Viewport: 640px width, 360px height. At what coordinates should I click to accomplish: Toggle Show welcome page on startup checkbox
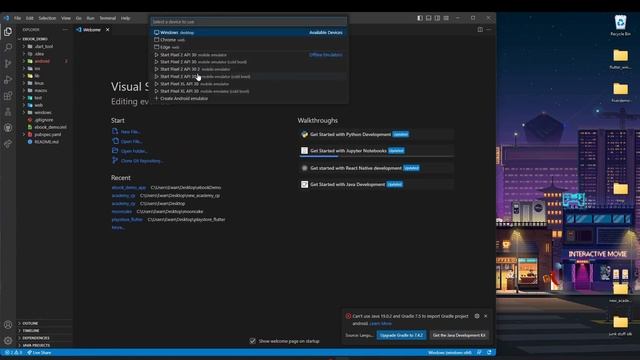[x=253, y=341]
